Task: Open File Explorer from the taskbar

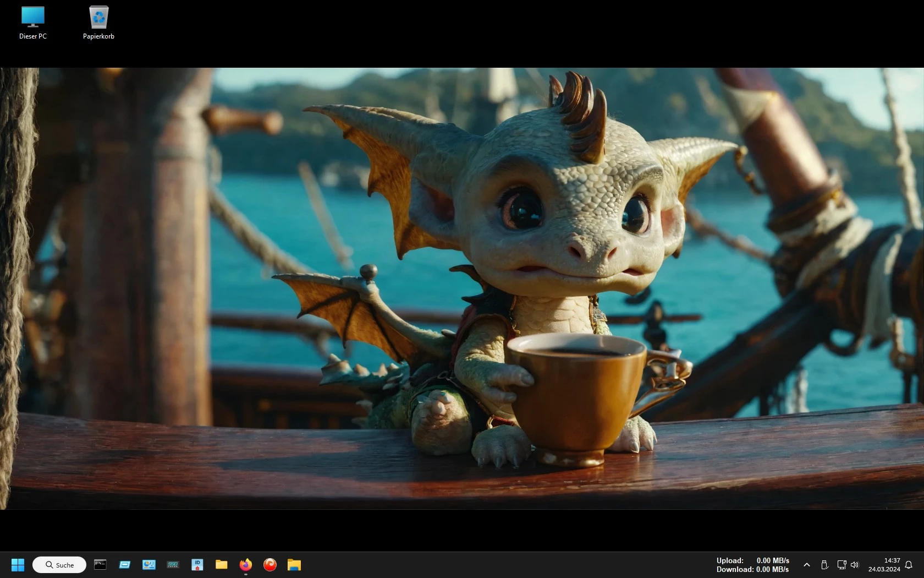Action: tap(294, 564)
